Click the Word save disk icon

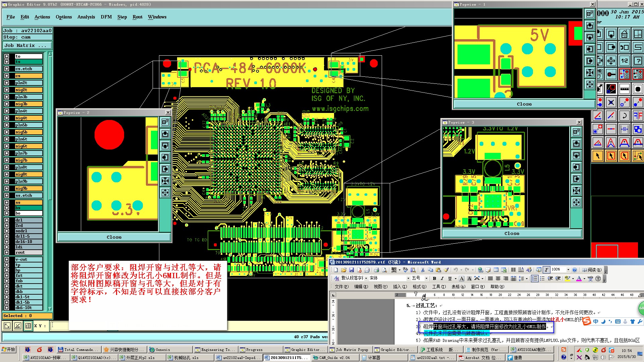coord(352,270)
